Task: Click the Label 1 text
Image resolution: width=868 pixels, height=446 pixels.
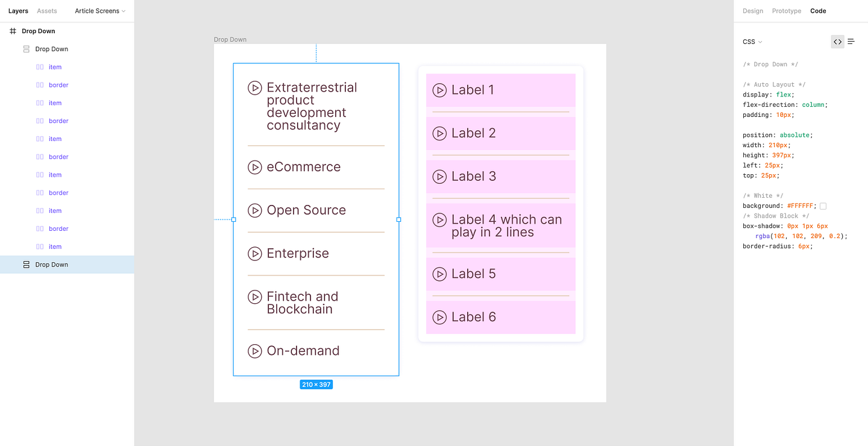Action: click(473, 90)
